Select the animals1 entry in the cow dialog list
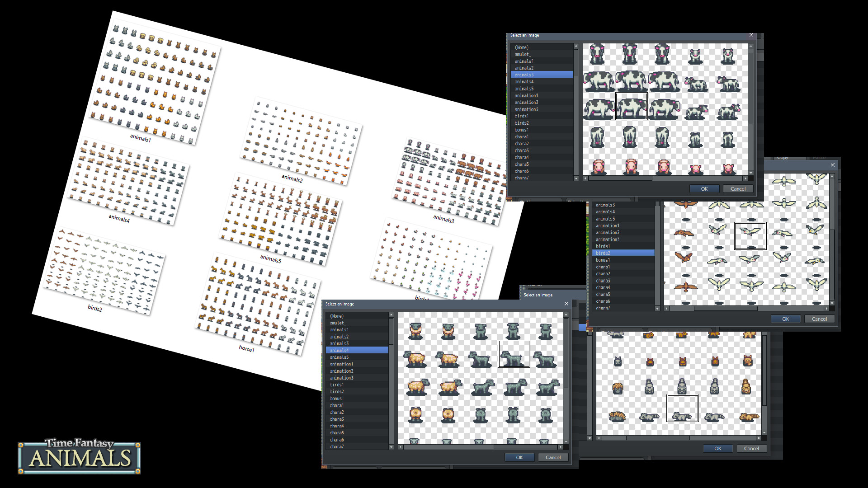 [524, 61]
